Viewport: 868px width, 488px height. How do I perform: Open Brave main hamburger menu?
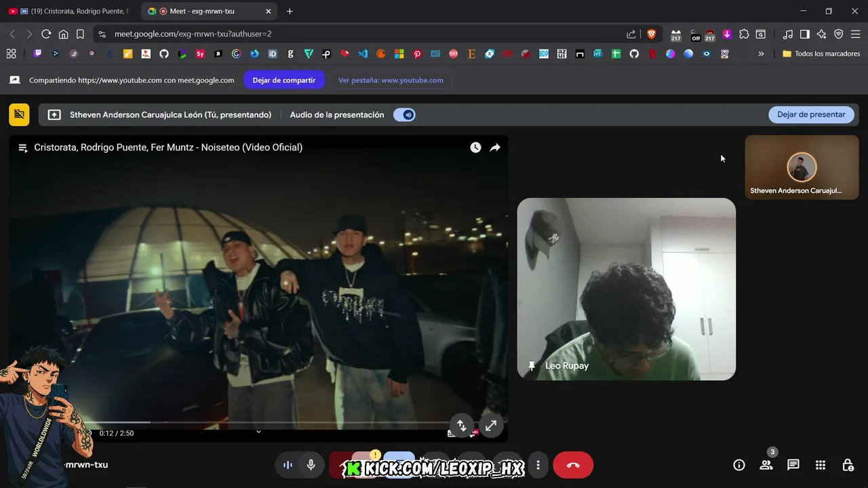point(855,34)
